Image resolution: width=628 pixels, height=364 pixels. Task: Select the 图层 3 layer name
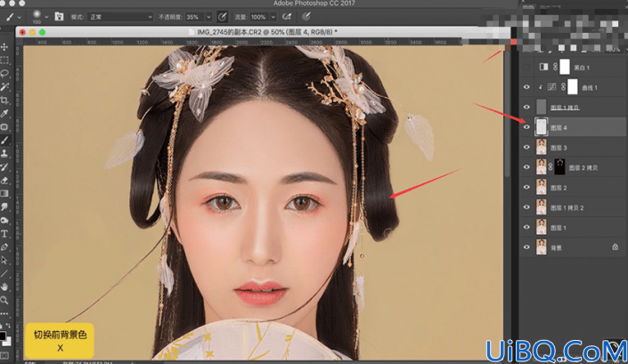click(559, 148)
